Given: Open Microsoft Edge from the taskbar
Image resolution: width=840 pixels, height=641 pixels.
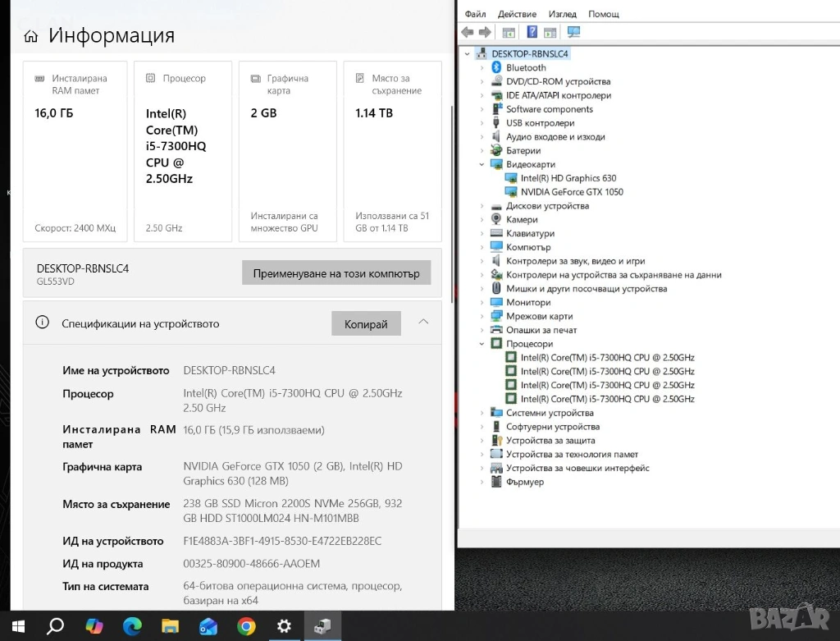Looking at the screenshot, I should (132, 626).
